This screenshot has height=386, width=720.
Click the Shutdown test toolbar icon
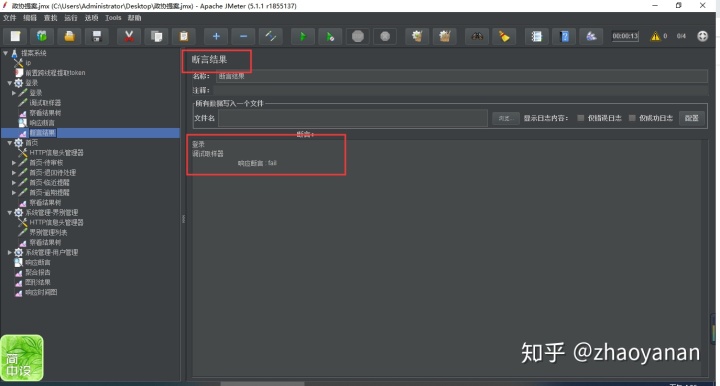(385, 36)
